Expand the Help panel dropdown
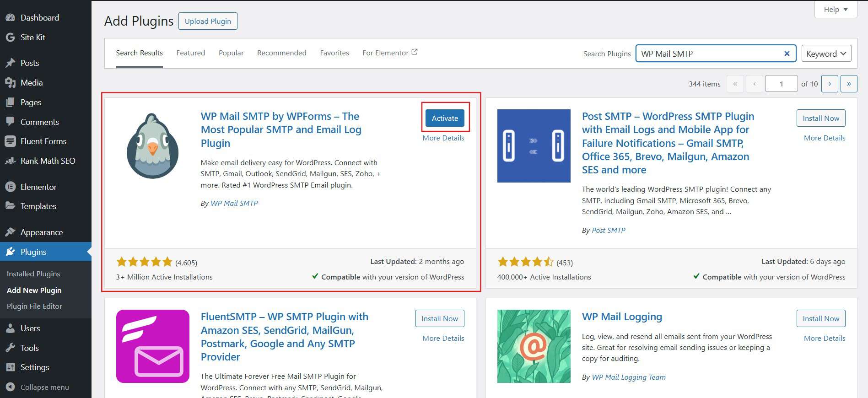Viewport: 868px width, 398px height. (x=836, y=9)
